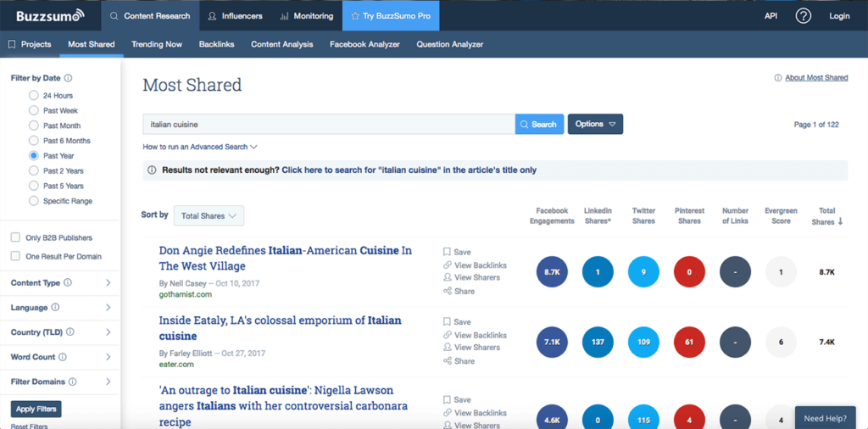Open the Influencers tab
The height and width of the screenshot is (429, 868).
click(236, 16)
